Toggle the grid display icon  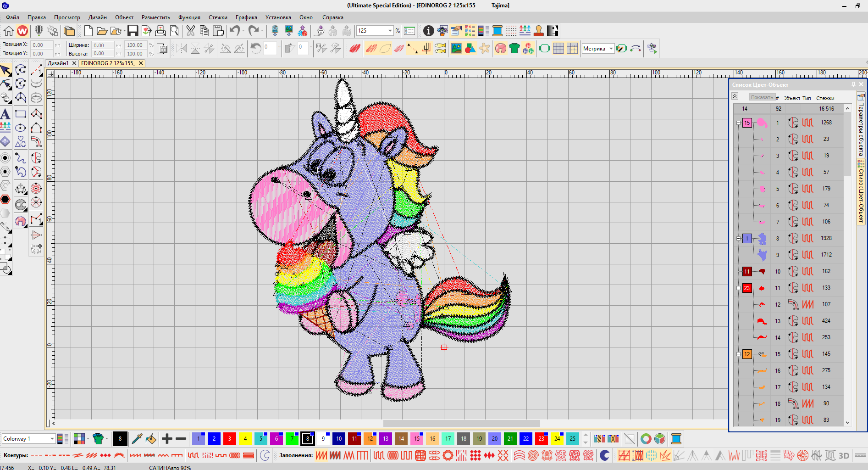(558, 48)
